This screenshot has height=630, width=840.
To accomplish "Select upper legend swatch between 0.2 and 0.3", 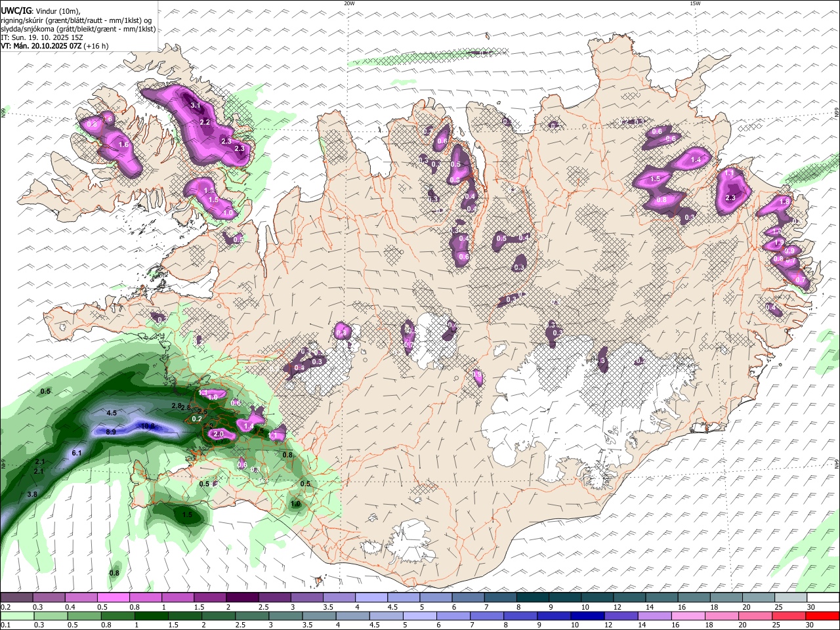I will coord(16,598).
